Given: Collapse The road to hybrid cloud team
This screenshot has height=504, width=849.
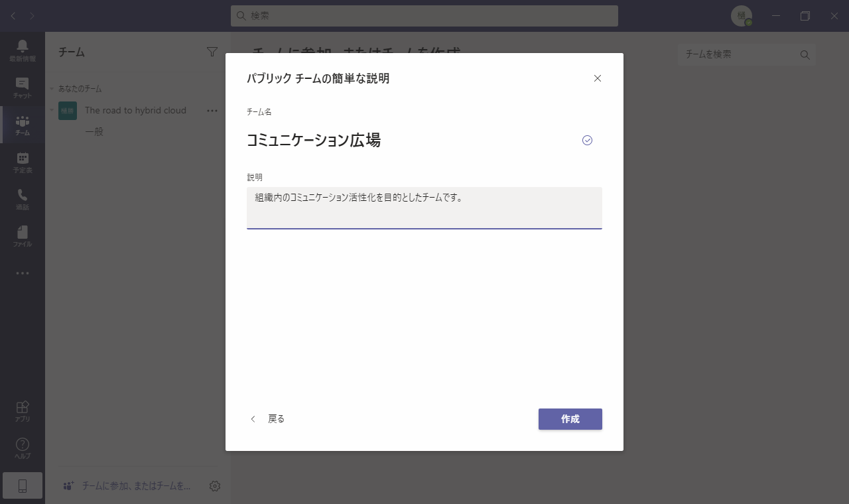Looking at the screenshot, I should point(52,111).
